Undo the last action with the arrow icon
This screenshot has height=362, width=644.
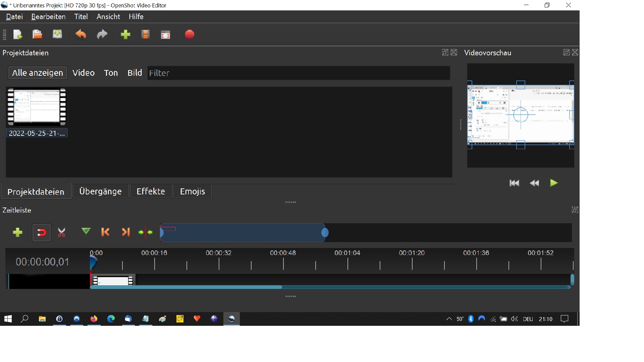coord(81,35)
